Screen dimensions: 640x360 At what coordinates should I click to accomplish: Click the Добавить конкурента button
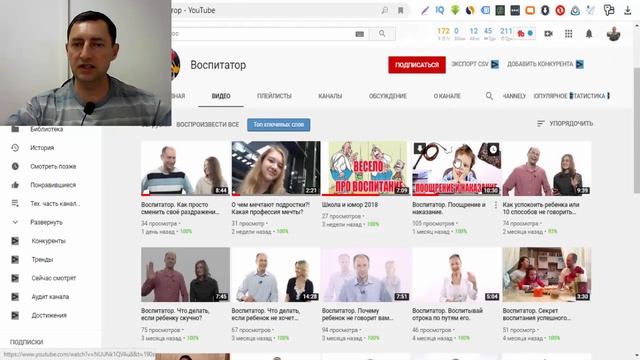point(545,64)
